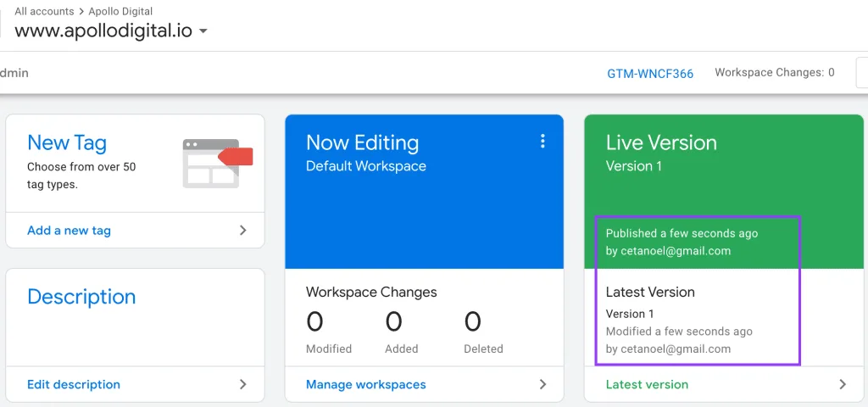Image resolution: width=868 pixels, height=407 pixels.
Task: Open the green Latest version link
Action: point(647,384)
